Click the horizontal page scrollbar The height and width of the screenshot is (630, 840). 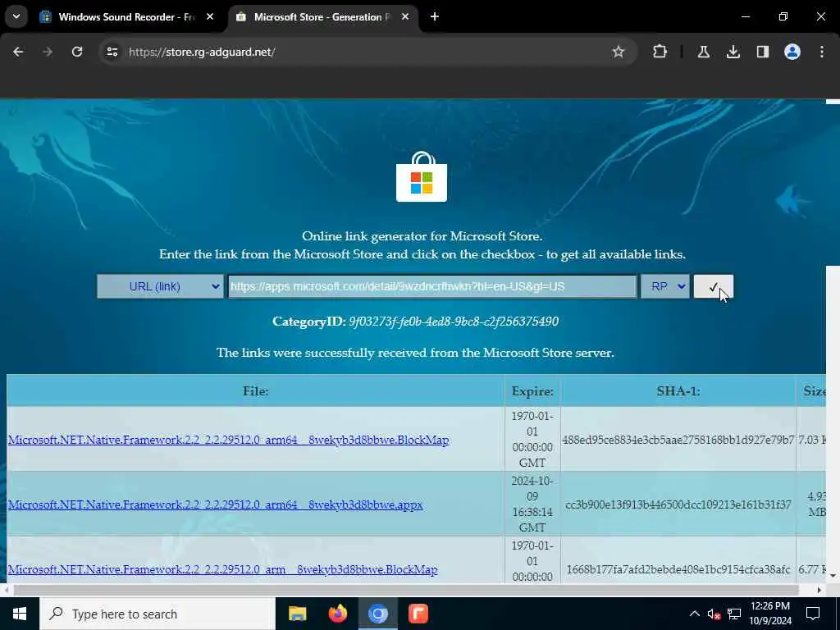click(x=407, y=590)
